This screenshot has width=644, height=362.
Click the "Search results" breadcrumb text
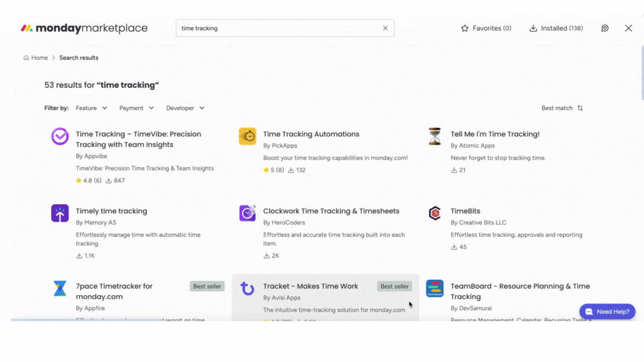(79, 58)
